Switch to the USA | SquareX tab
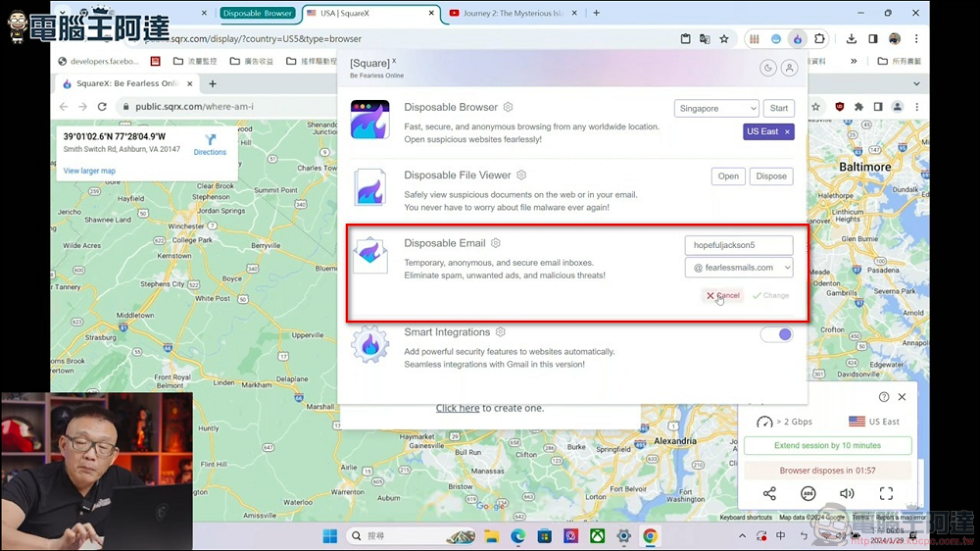The height and width of the screenshot is (551, 980). coord(370,13)
